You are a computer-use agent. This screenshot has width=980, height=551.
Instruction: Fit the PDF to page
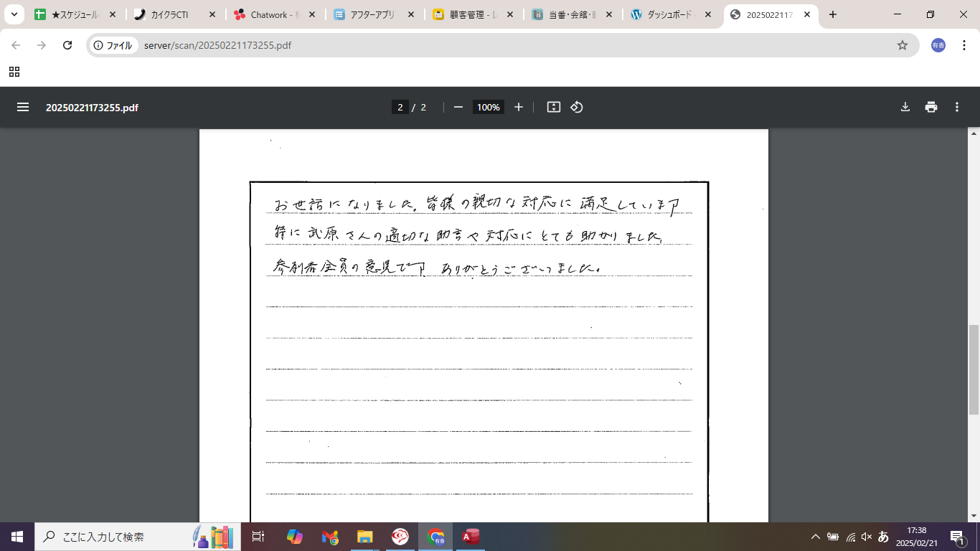coord(554,107)
